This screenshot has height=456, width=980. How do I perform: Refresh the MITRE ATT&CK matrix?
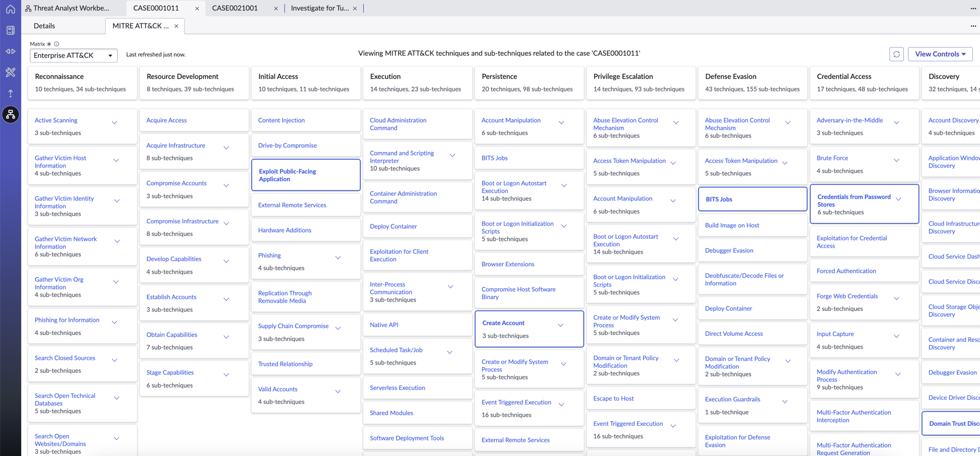(896, 54)
